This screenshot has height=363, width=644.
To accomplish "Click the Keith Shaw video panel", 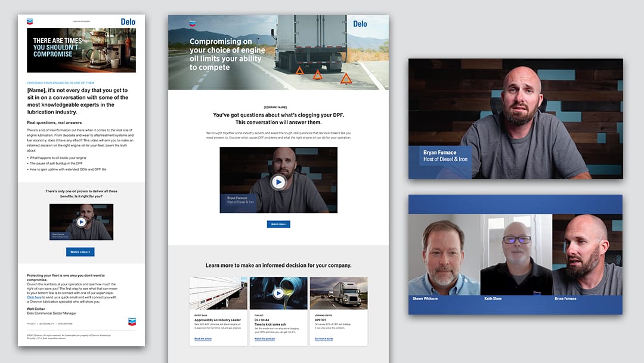I will (516, 255).
